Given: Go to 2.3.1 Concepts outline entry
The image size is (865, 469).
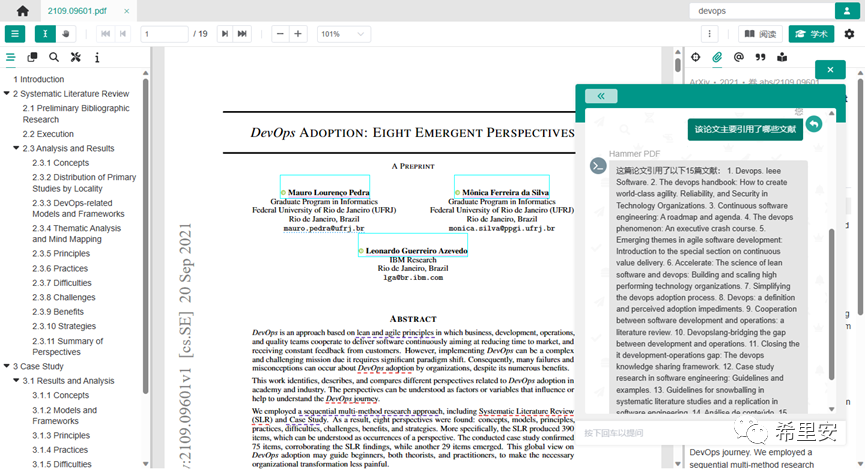Looking at the screenshot, I should pyautogui.click(x=60, y=163).
